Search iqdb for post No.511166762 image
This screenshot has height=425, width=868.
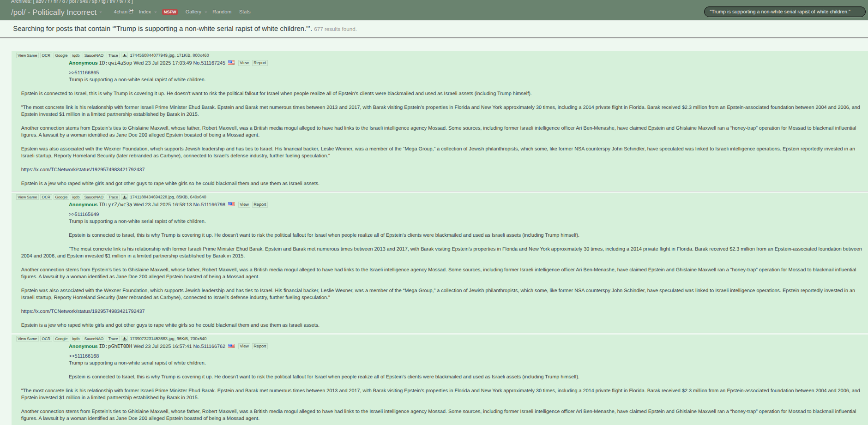76,339
